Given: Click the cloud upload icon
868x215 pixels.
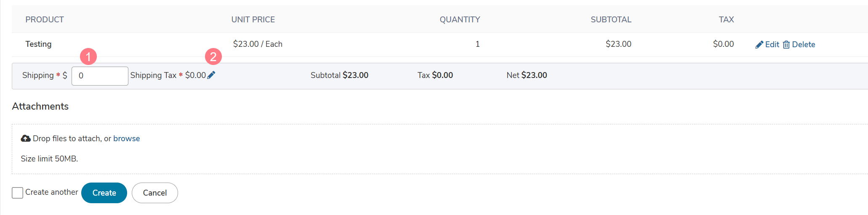Looking at the screenshot, I should tap(26, 138).
